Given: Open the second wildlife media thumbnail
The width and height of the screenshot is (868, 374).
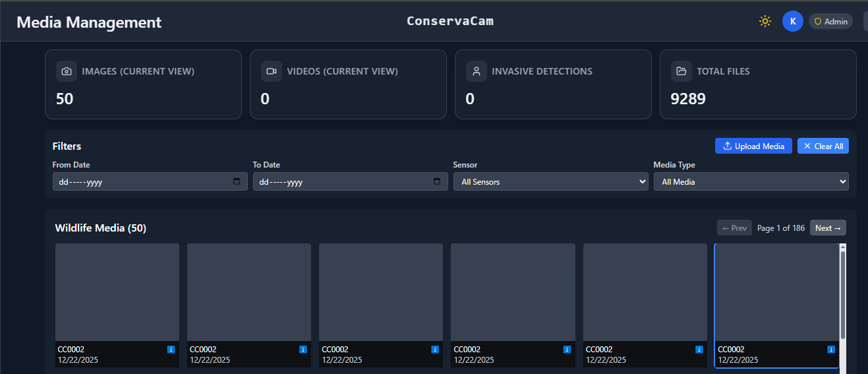Looking at the screenshot, I should 248,292.
